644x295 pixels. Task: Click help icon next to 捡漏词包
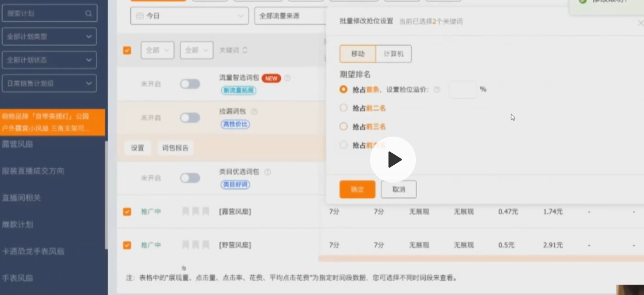254,111
